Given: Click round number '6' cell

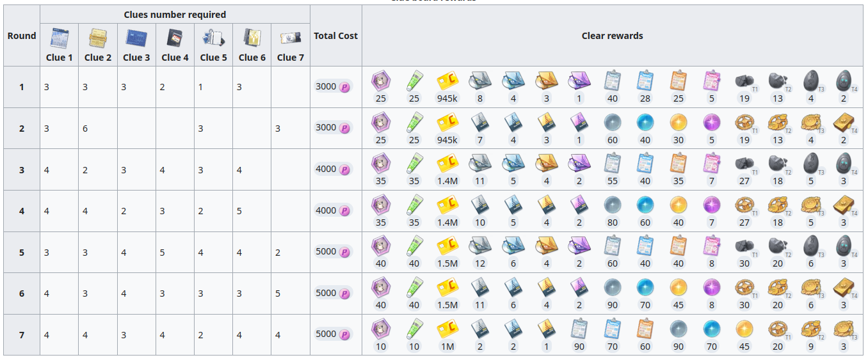Looking at the screenshot, I should click(22, 293).
